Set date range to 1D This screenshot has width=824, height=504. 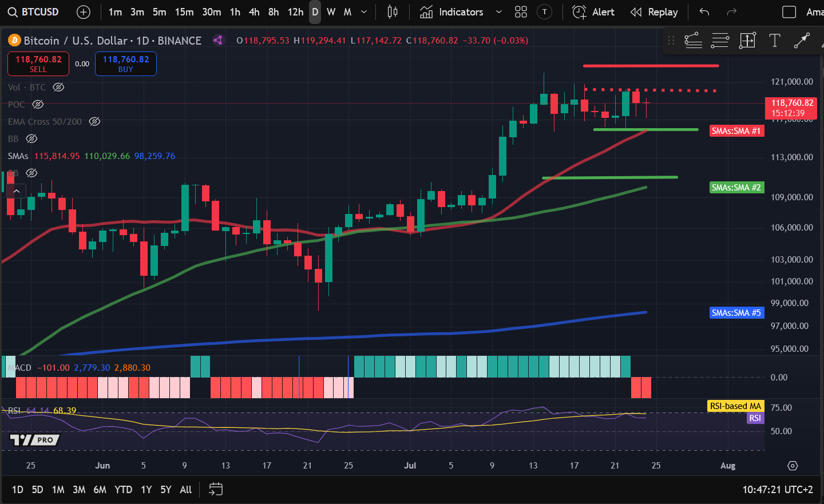[18, 490]
